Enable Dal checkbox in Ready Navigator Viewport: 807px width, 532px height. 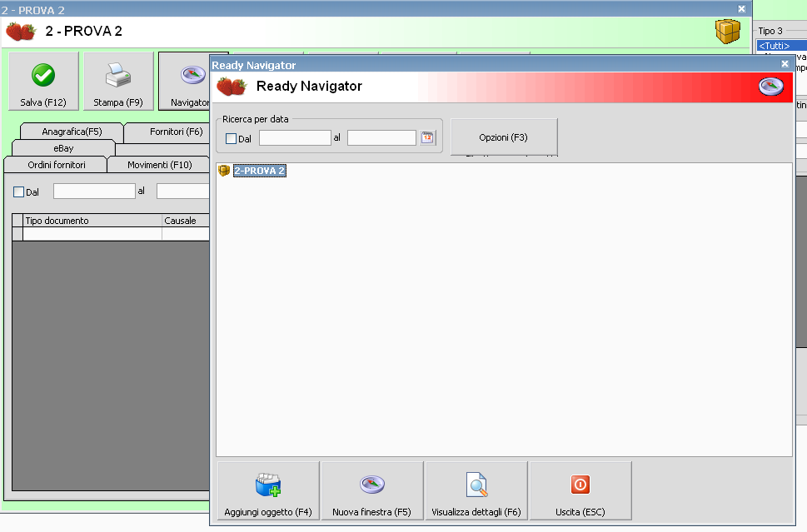231,138
